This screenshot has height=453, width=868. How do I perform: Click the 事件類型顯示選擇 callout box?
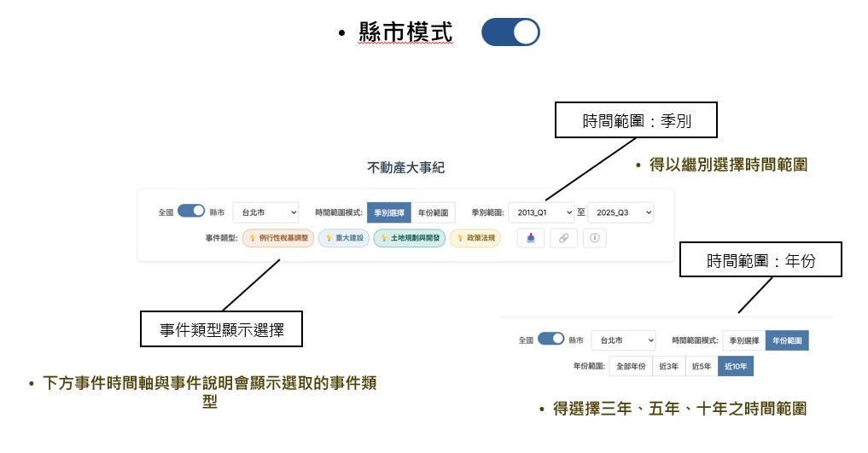click(x=222, y=328)
